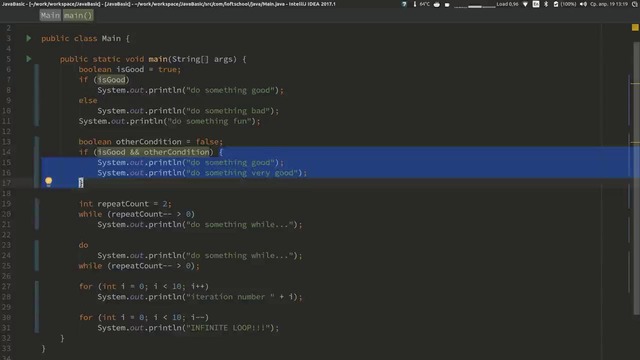Click otherCondition in the boolean declaration
640x360 pixels.
pyautogui.click(x=149, y=142)
